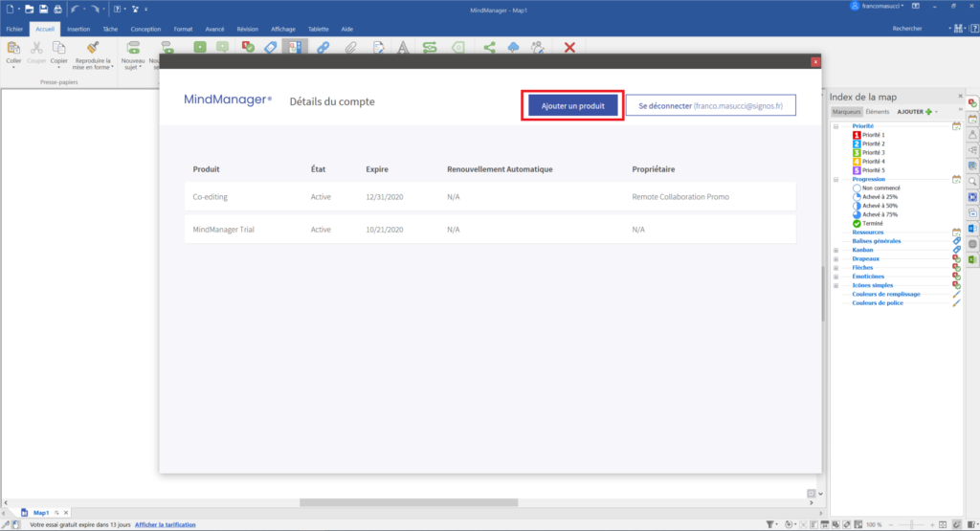Viewport: 980px width, 531px height.
Task: Click the filter funnel in status bar
Action: point(770,524)
